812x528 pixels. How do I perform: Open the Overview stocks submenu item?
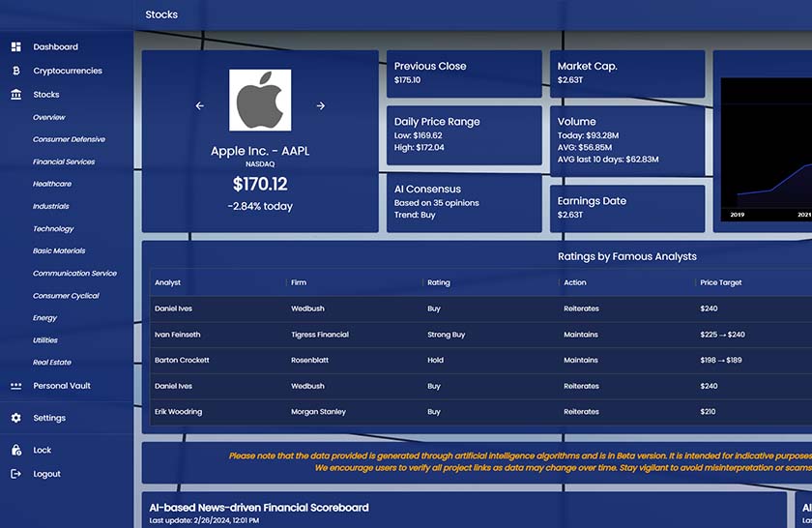pos(48,117)
